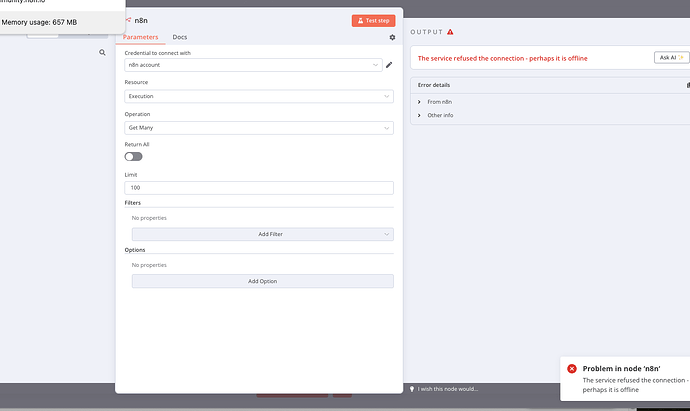690x411 pixels.
Task: Click 'Problem in node n8n' notification title
Action: tap(621, 369)
